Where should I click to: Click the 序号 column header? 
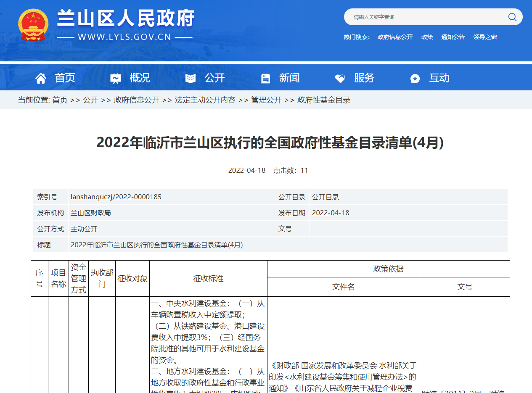tap(40, 278)
